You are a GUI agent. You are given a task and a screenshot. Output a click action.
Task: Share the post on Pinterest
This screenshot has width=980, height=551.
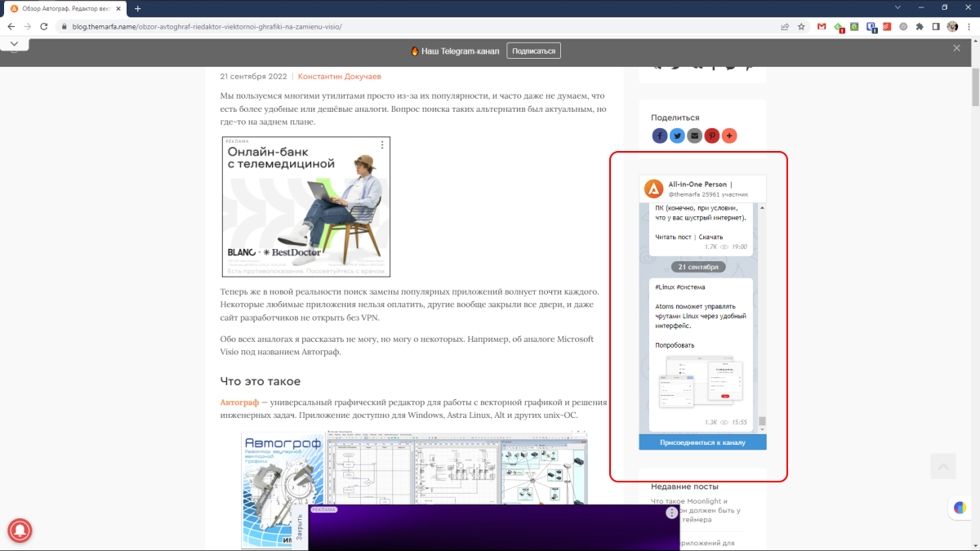click(712, 136)
